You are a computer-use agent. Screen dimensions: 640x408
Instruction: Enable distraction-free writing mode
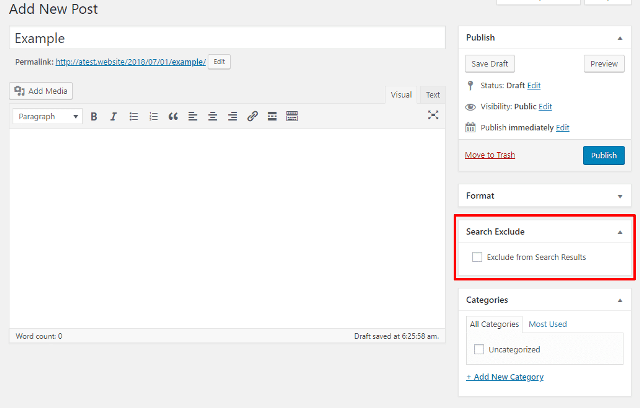tap(433, 115)
